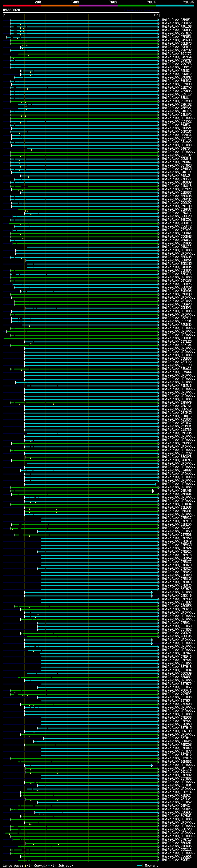197x868 pixels.
Task: Select label UniRef100_Q3TXS9
Action: pos(176,453)
